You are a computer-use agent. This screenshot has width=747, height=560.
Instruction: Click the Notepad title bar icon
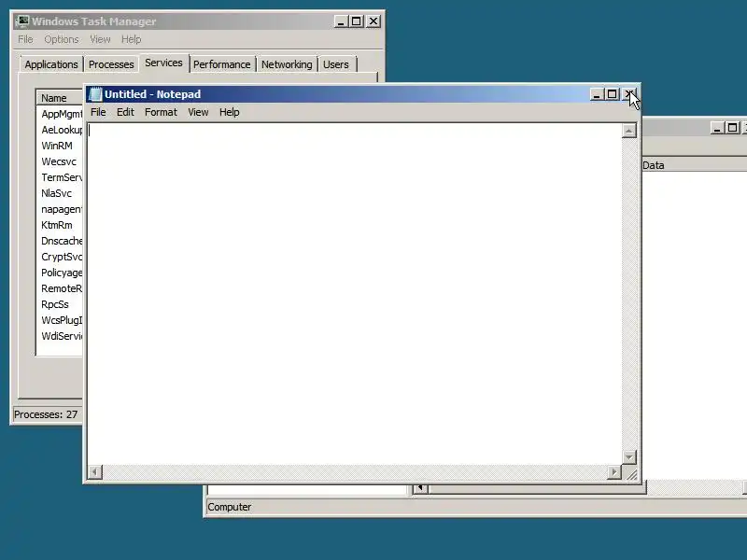(x=95, y=94)
